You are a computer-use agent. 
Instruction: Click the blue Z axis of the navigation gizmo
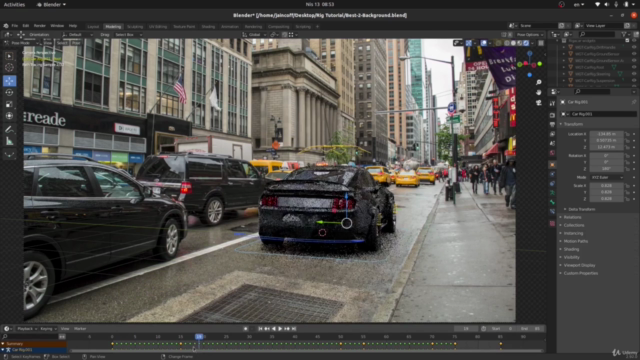[x=529, y=53]
